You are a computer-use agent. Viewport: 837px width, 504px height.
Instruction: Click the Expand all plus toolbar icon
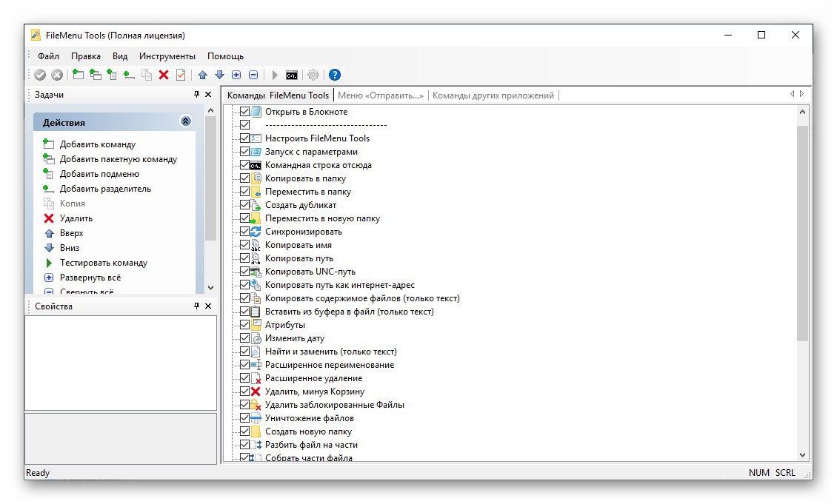pos(236,75)
